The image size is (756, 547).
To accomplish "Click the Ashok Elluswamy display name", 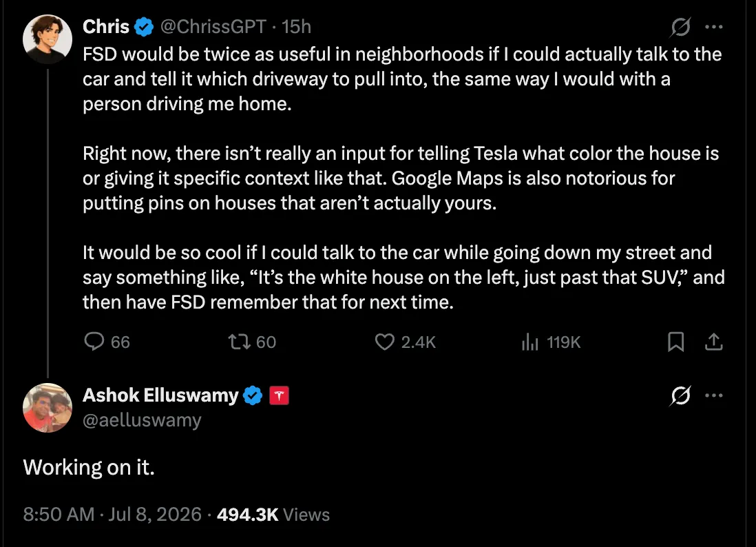I will tap(160, 395).
